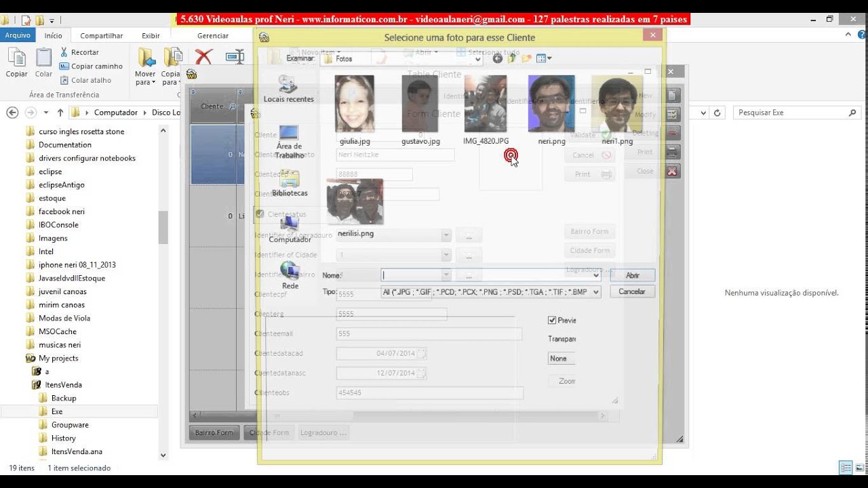Click the Cancelar button
The image size is (868, 488).
(x=632, y=291)
